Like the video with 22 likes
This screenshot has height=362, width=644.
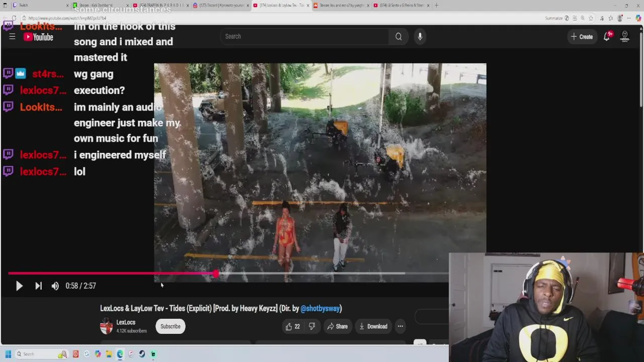click(292, 326)
